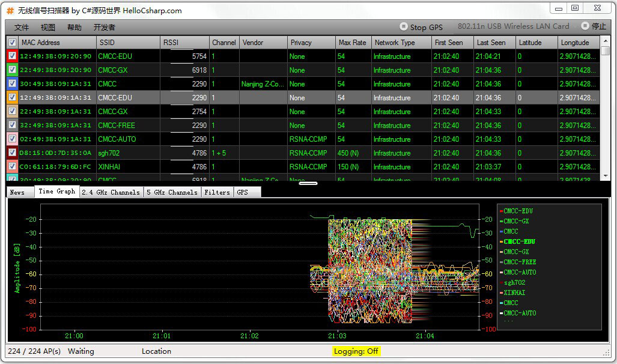Screen dimensions: 617x364
Task: Toggle checkbox for MAC 22:49:3B:09:20:90
Action: (x=12, y=70)
